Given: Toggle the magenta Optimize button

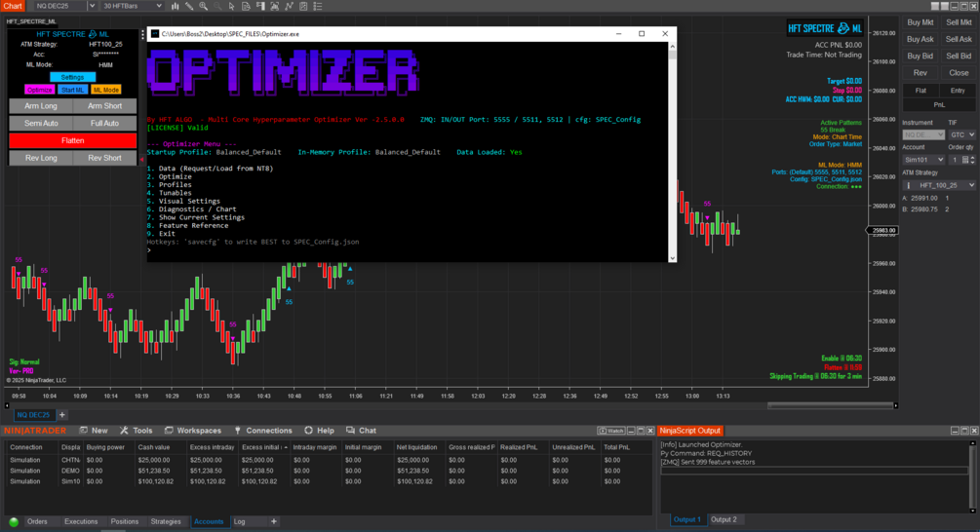Looking at the screenshot, I should tap(39, 90).
